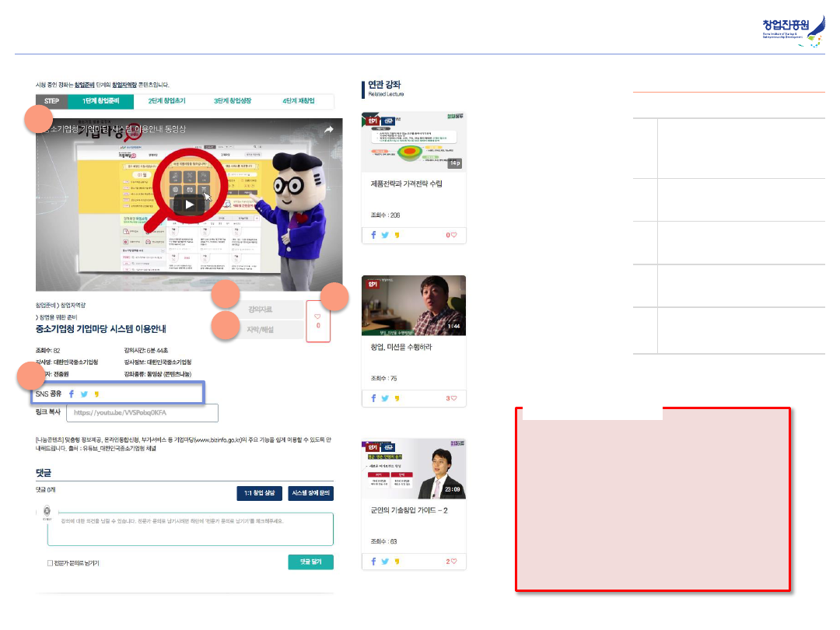Share 군인의 기술창업 가이드 – 2 on Facebook

point(373,562)
